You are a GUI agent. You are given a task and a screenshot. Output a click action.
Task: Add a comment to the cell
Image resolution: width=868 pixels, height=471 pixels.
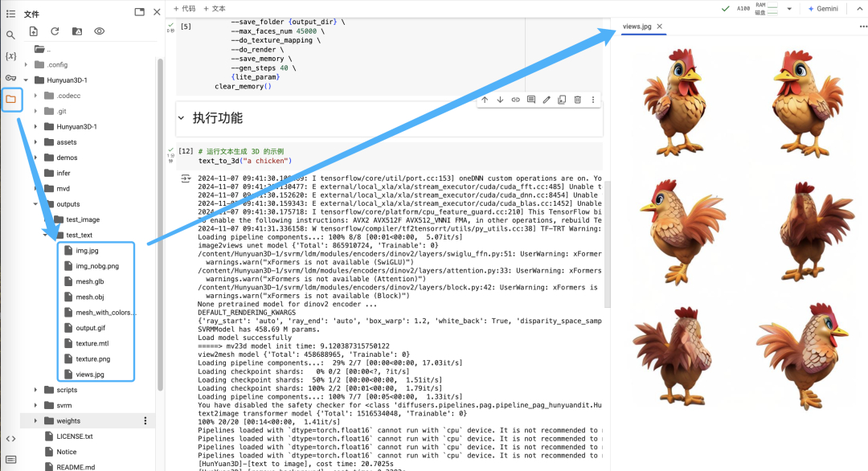(x=531, y=100)
